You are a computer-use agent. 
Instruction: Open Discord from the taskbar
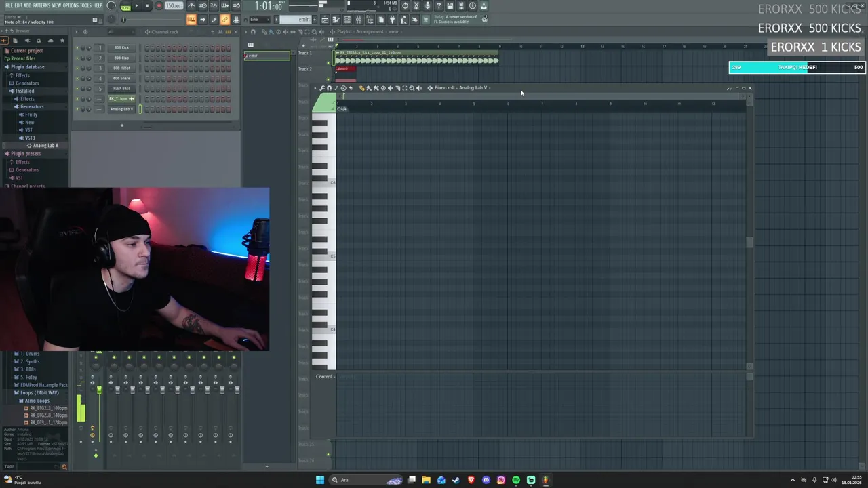486,480
